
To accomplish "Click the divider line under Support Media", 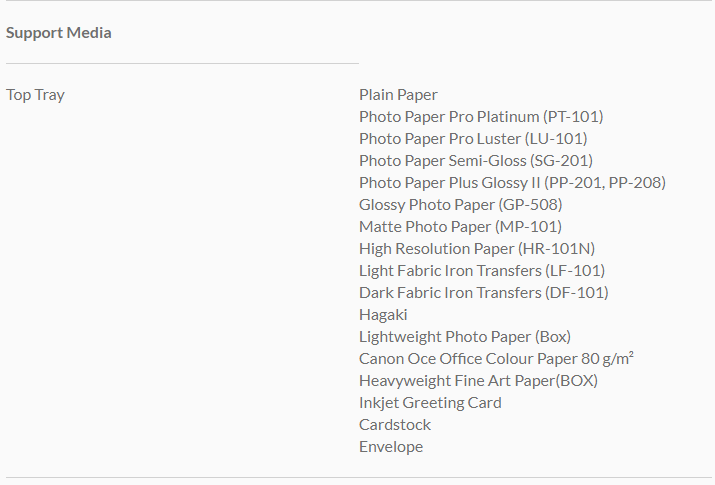I will [182, 63].
